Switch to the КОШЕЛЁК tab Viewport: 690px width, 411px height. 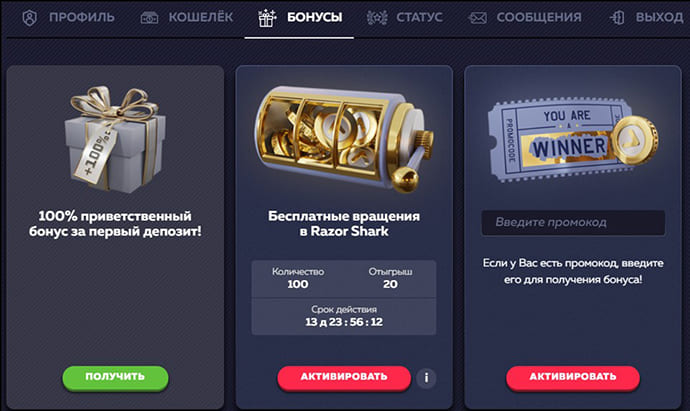(x=201, y=18)
